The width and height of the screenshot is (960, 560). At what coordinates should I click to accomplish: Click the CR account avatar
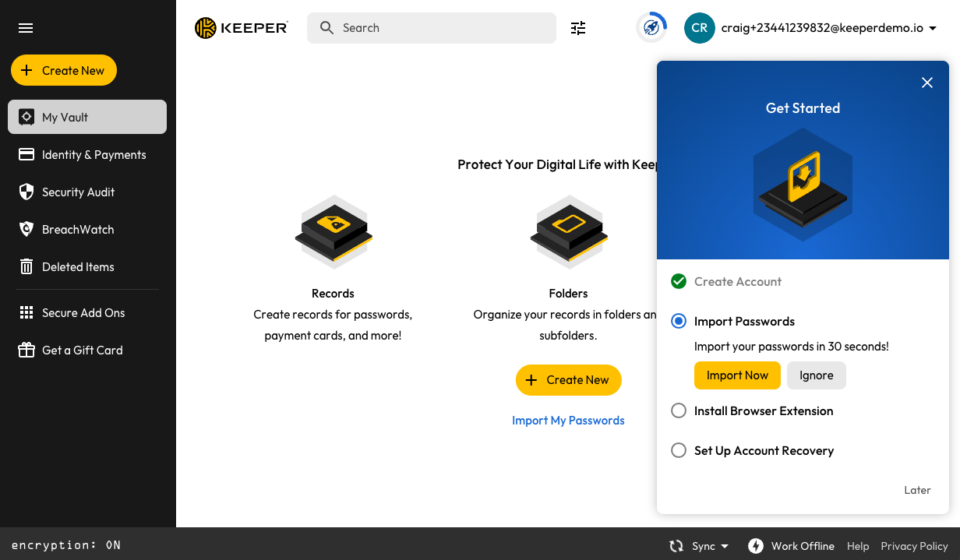tap(699, 28)
